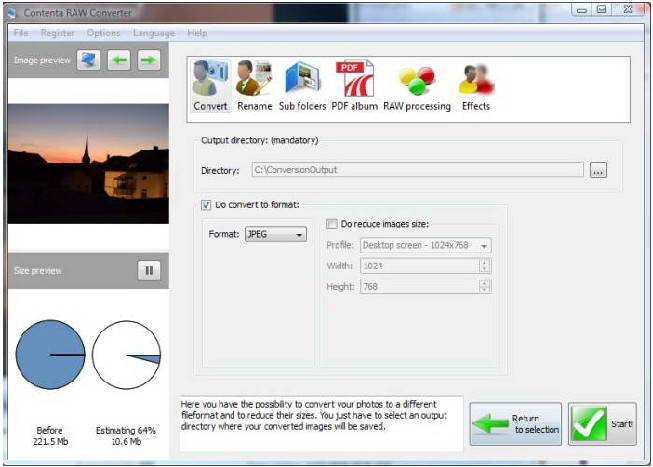Click the Before size pie chart
Viewport: 653px width, 467px height.
(x=50, y=355)
